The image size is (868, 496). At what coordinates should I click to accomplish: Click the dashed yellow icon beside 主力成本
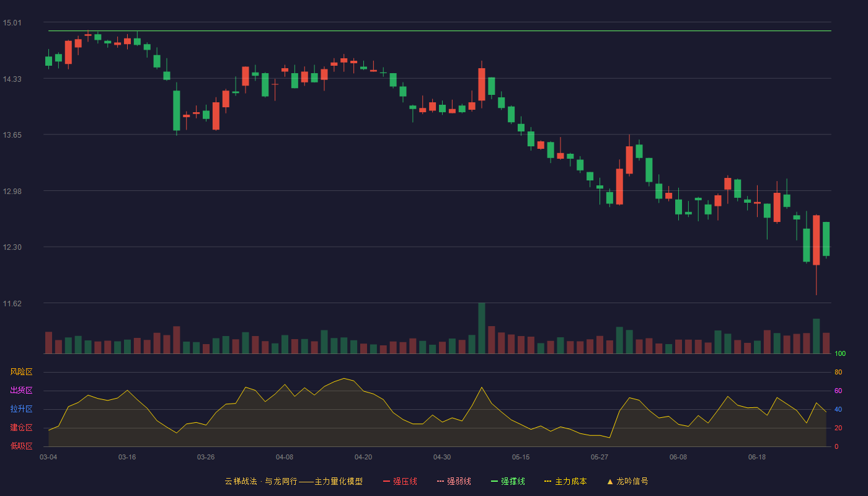click(547, 481)
